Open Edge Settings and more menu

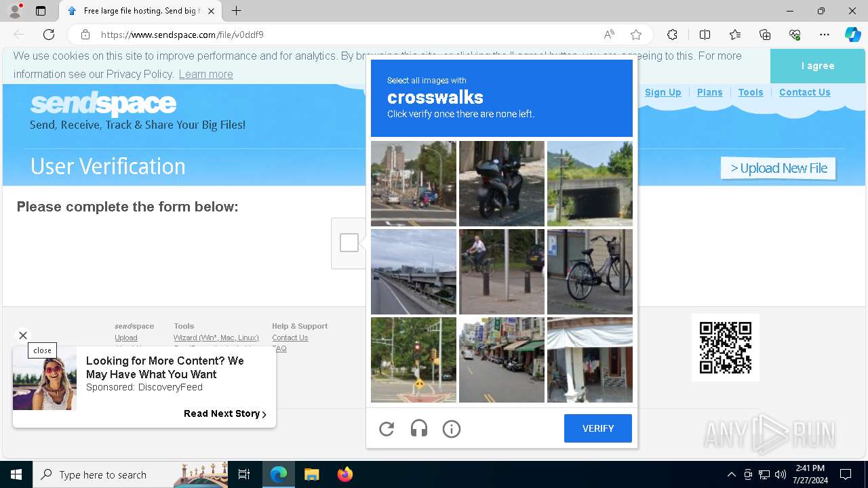pyautogui.click(x=825, y=35)
